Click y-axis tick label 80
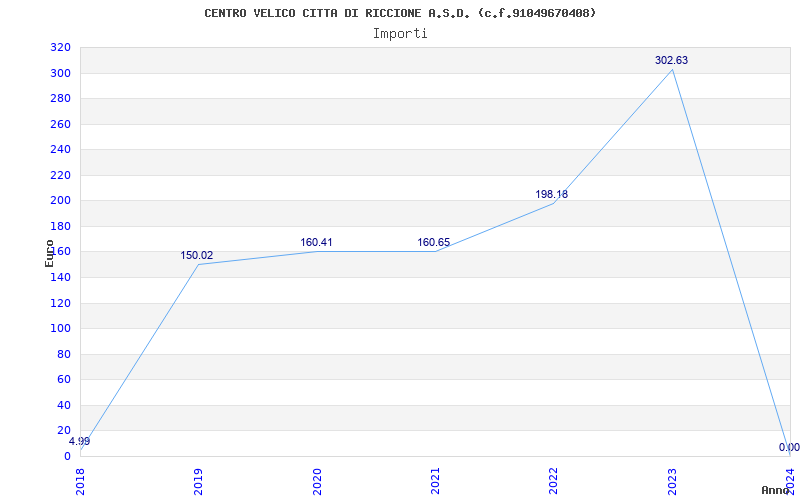Viewport: 800px width, 500px height. [x=64, y=355]
